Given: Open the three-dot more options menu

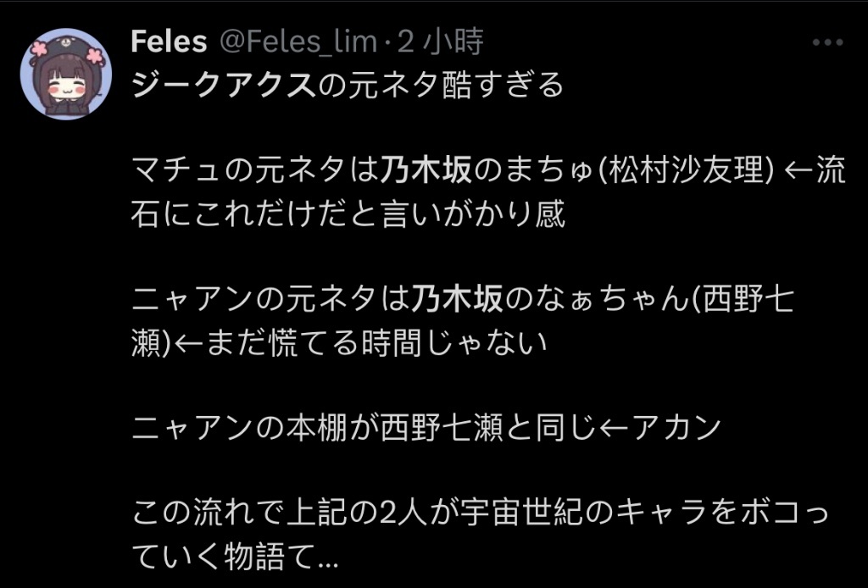Looking at the screenshot, I should [x=827, y=42].
